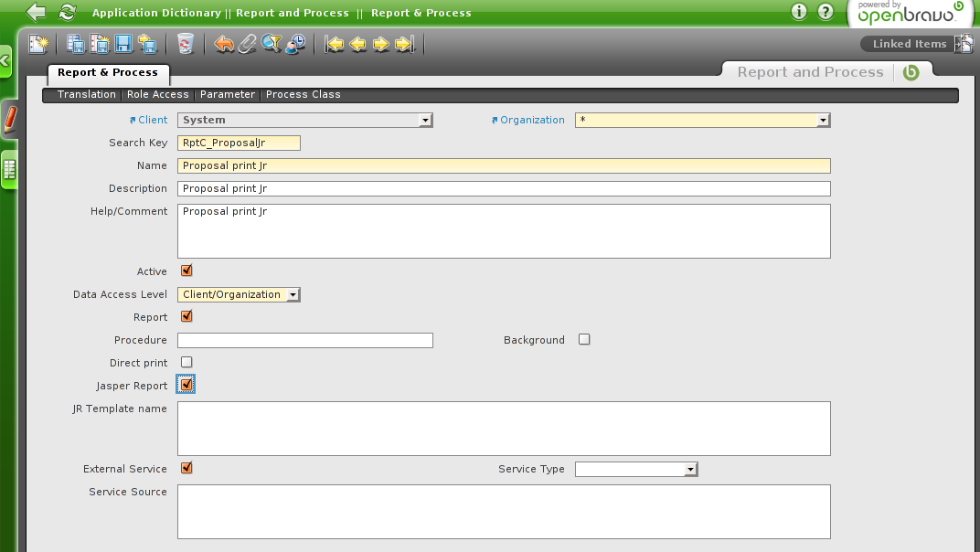The height and width of the screenshot is (552, 980).
Task: Click the Linked Items button
Action: point(910,44)
